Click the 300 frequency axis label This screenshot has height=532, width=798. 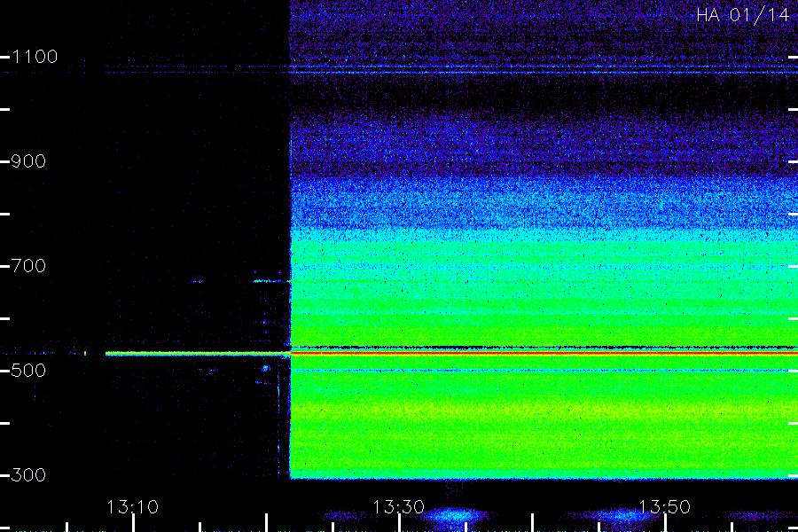28,475
